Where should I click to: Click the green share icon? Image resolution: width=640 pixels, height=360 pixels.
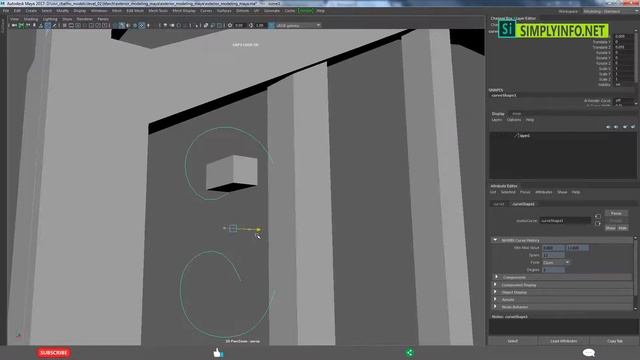pyautogui.click(x=409, y=353)
